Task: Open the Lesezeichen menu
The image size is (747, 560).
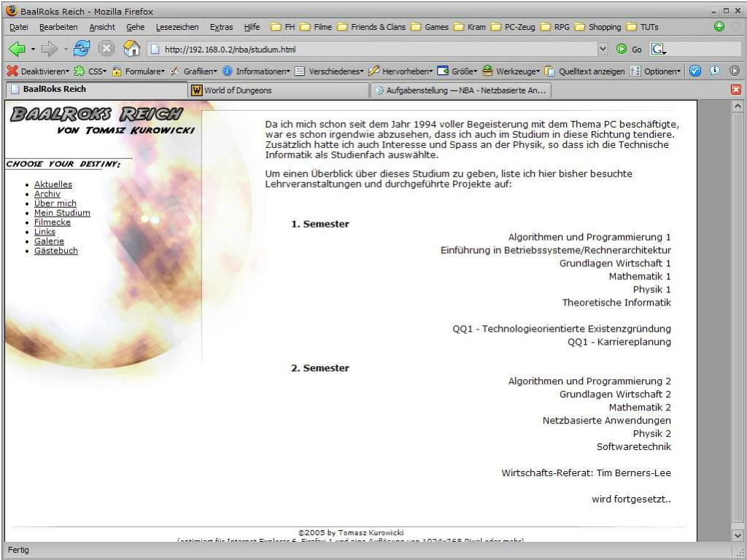Action: [x=177, y=27]
